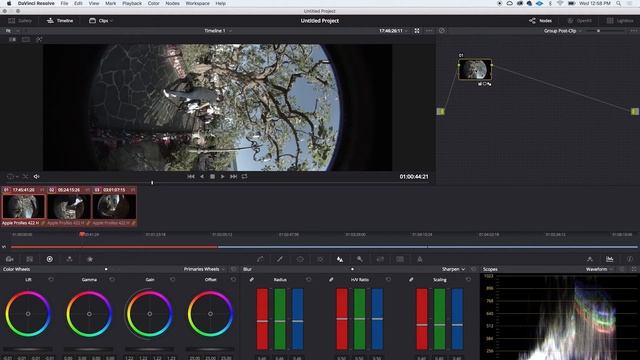The width and height of the screenshot is (640, 360).
Task: Jump to the last frame
Action: [x=233, y=176]
